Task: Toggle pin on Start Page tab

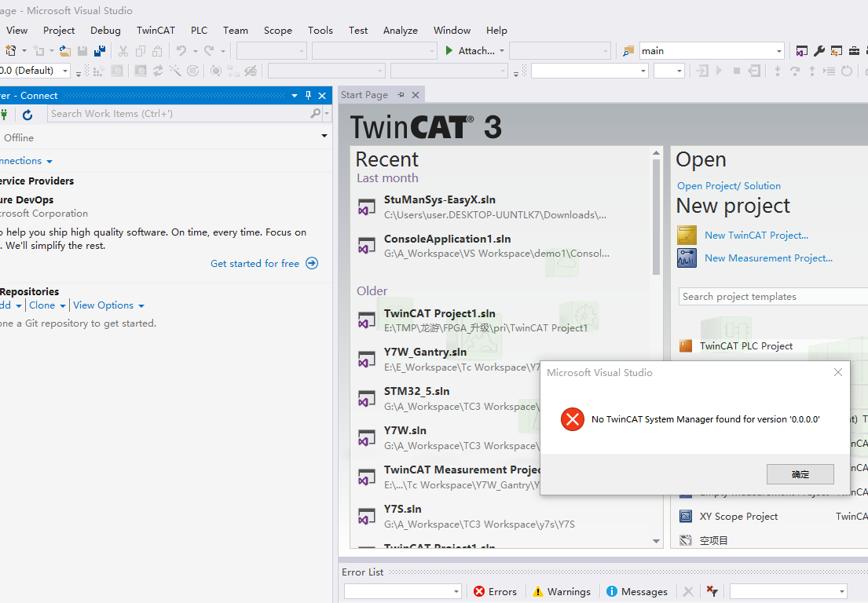Action: point(401,94)
